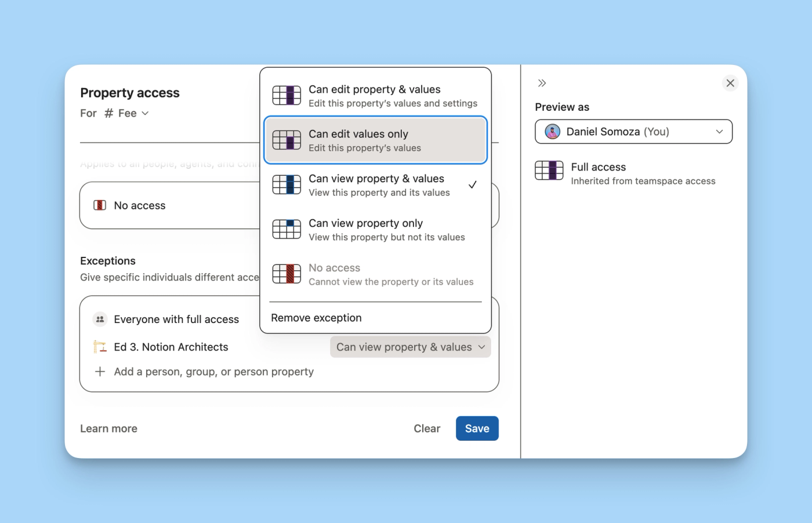Image resolution: width=812 pixels, height=523 pixels.
Task: Click the 'Can view property only' grid icon
Action: pyautogui.click(x=287, y=229)
